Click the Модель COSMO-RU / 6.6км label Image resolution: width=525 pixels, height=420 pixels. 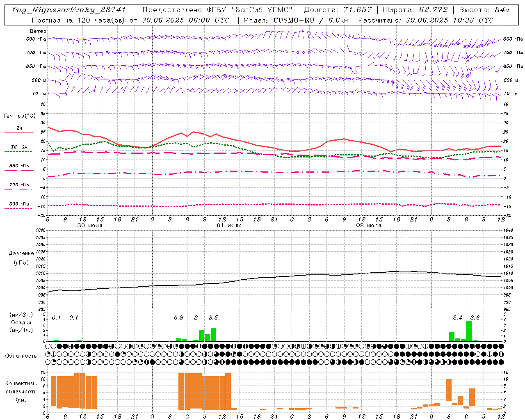tap(296, 20)
